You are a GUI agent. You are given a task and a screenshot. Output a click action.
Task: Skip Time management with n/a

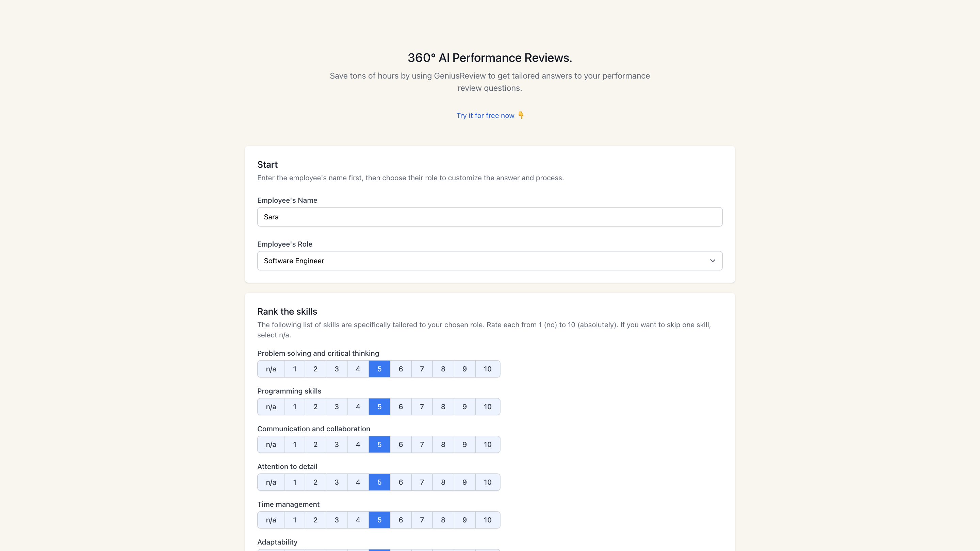(271, 520)
